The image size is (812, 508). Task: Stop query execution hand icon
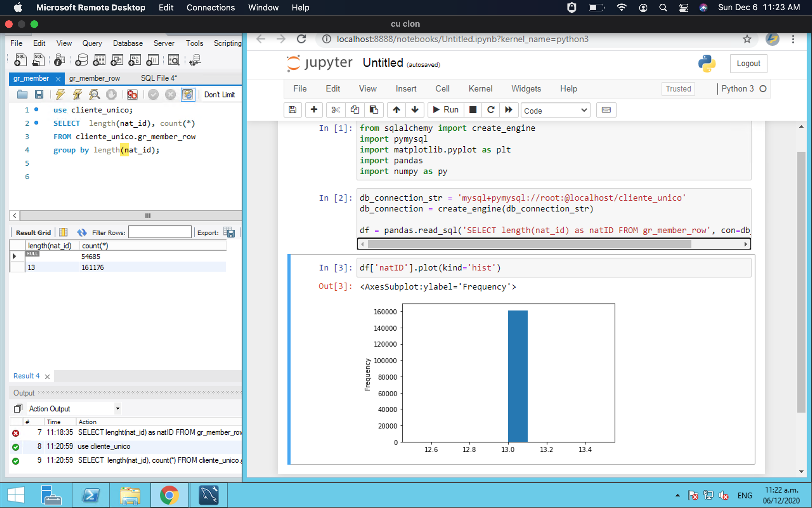111,94
